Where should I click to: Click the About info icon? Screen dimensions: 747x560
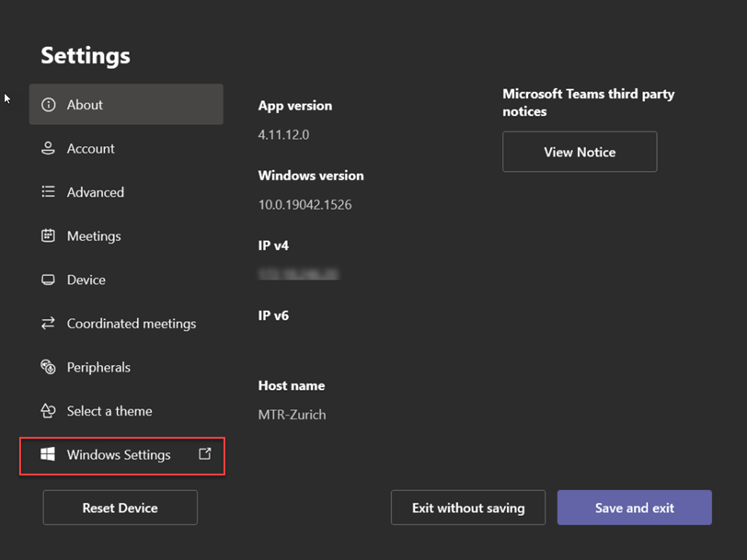click(x=49, y=105)
